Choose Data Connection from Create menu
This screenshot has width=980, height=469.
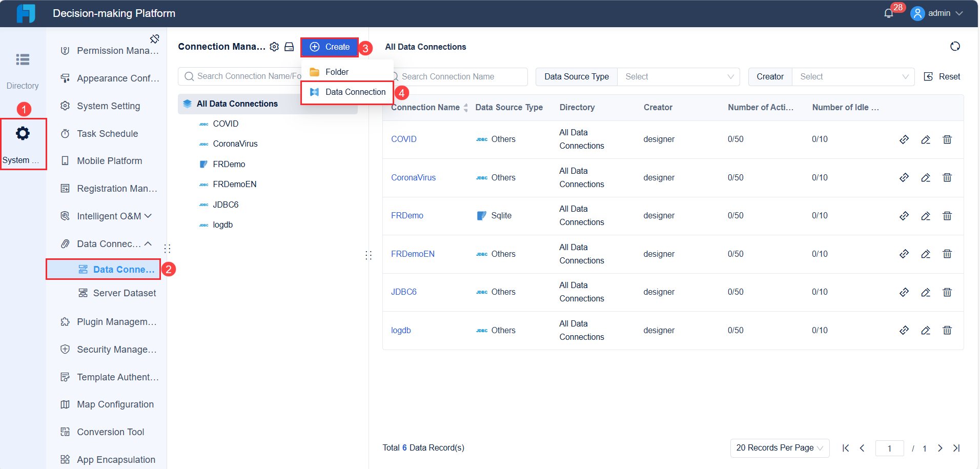(347, 92)
